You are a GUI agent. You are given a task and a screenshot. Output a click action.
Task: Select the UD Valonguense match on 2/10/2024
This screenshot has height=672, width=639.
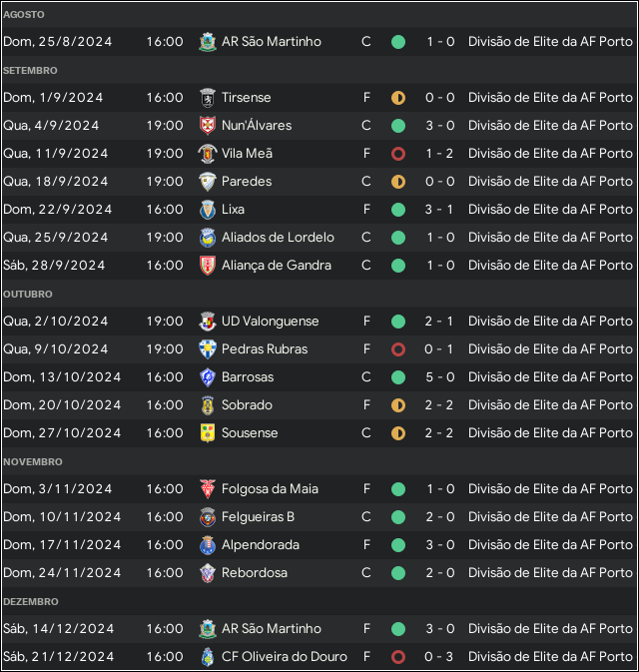click(x=319, y=322)
